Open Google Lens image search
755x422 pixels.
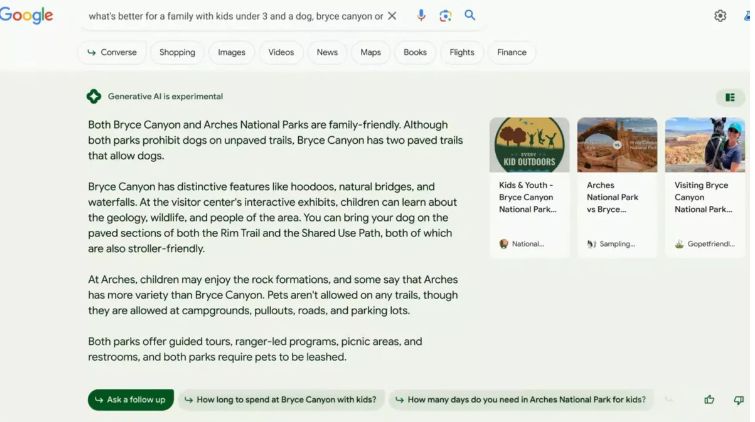445,15
